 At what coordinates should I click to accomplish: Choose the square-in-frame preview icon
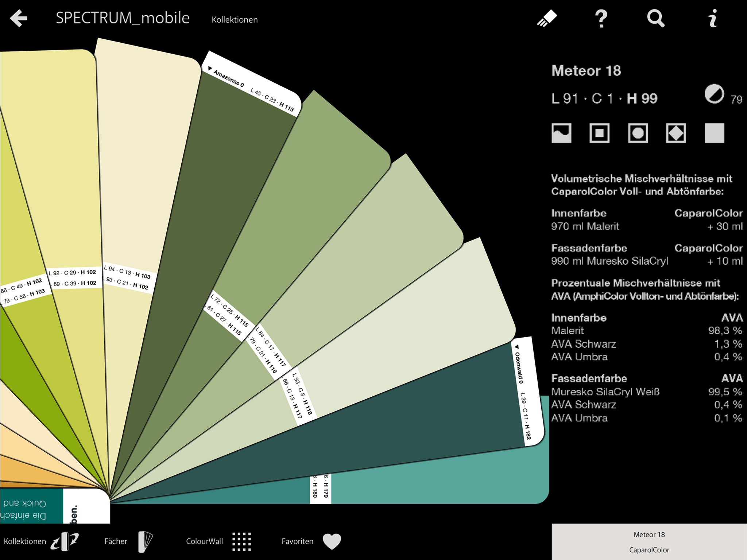coord(600,133)
